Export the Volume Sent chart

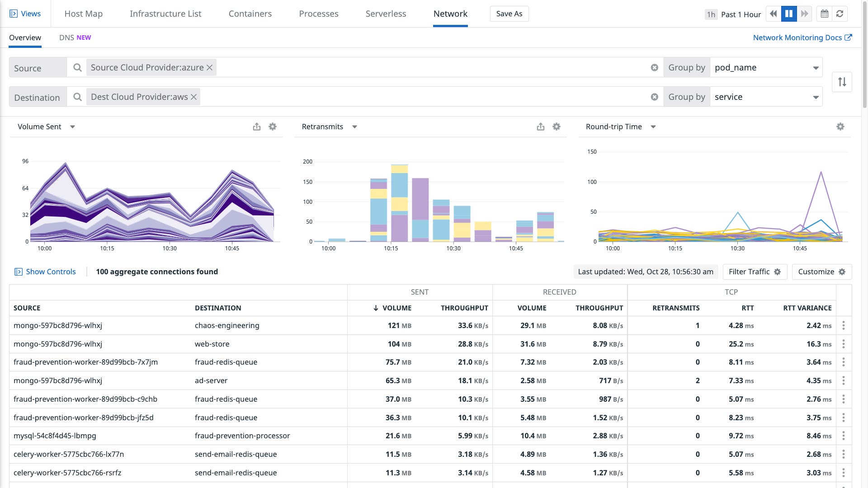[x=257, y=127]
